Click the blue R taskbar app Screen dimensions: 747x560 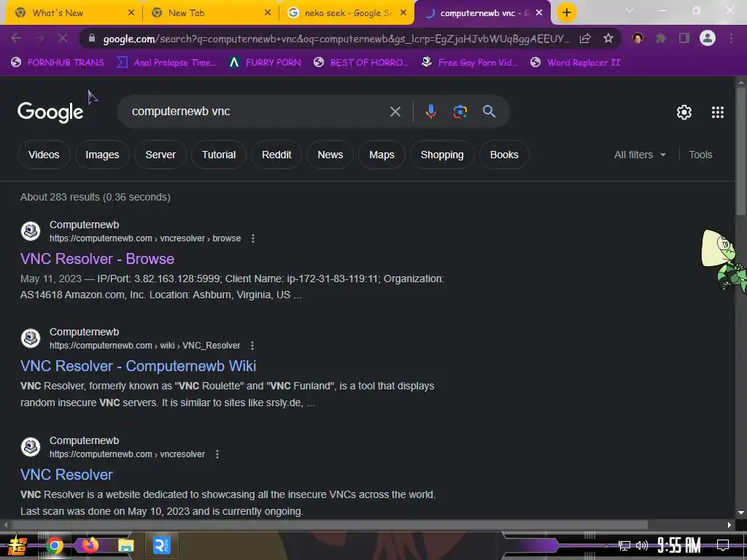[x=161, y=545]
